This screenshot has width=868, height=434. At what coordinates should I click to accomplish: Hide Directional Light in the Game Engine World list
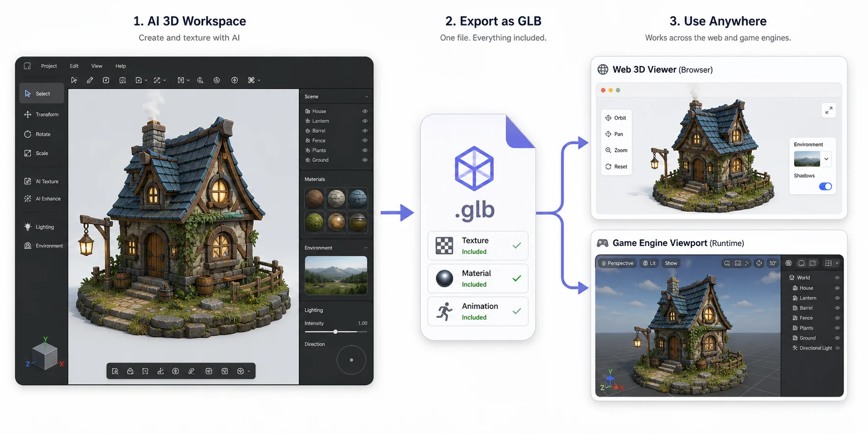point(837,348)
